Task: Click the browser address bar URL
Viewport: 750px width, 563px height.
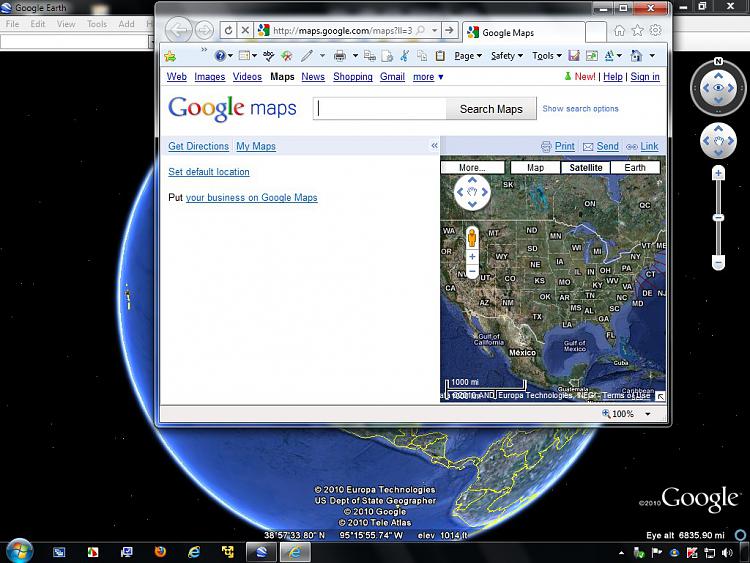Action: (342, 31)
